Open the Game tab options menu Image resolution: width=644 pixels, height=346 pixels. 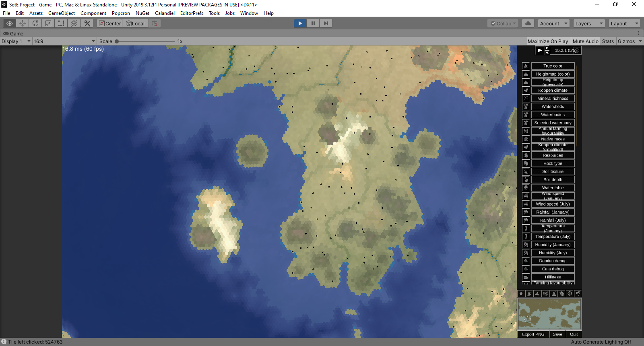[638, 33]
